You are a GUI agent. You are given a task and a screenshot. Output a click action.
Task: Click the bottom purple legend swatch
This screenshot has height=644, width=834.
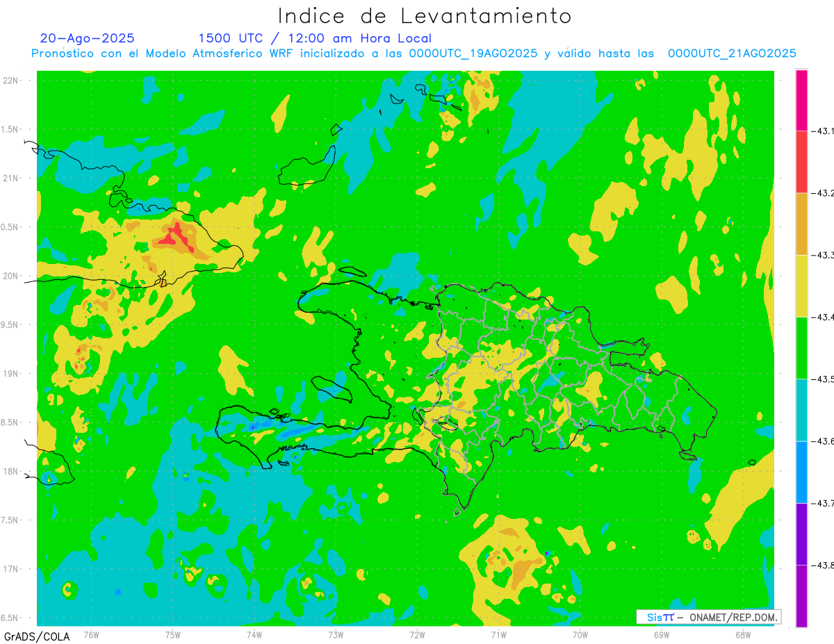[801, 595]
